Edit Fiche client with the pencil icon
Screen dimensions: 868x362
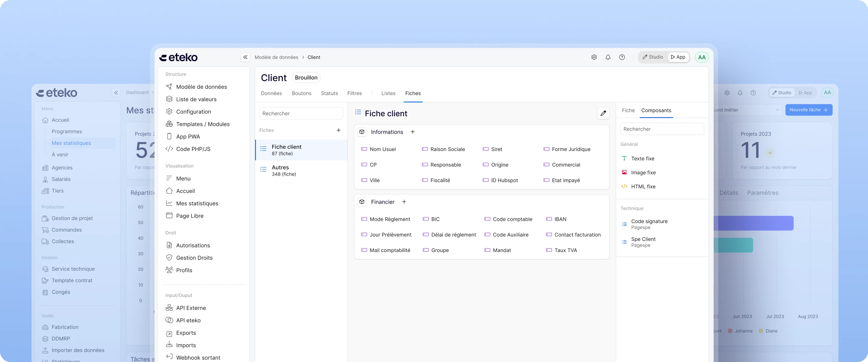pyautogui.click(x=603, y=113)
